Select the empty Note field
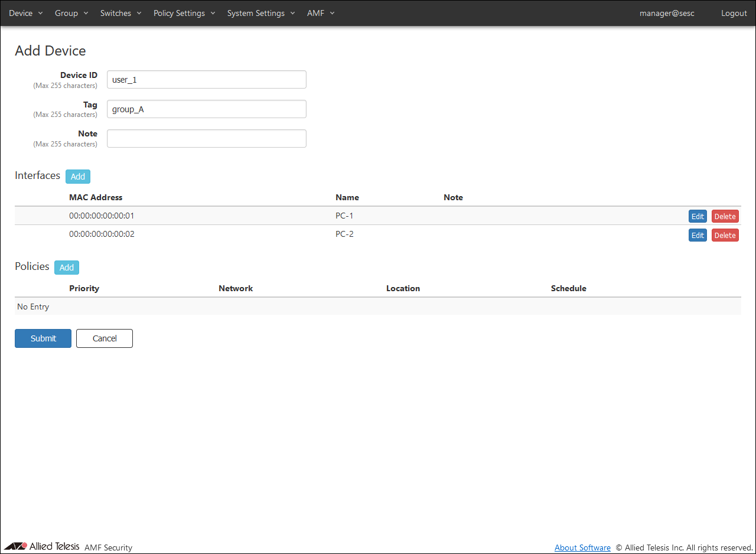 click(x=206, y=139)
